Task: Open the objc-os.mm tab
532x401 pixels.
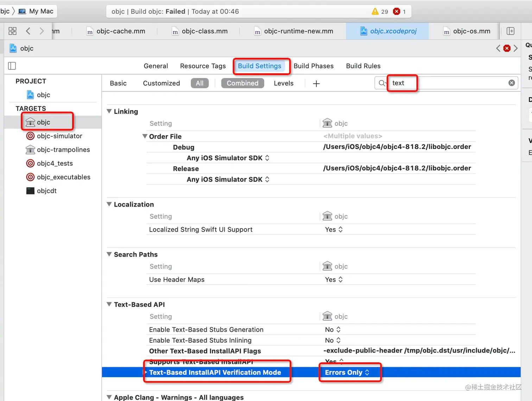Action: point(467,31)
